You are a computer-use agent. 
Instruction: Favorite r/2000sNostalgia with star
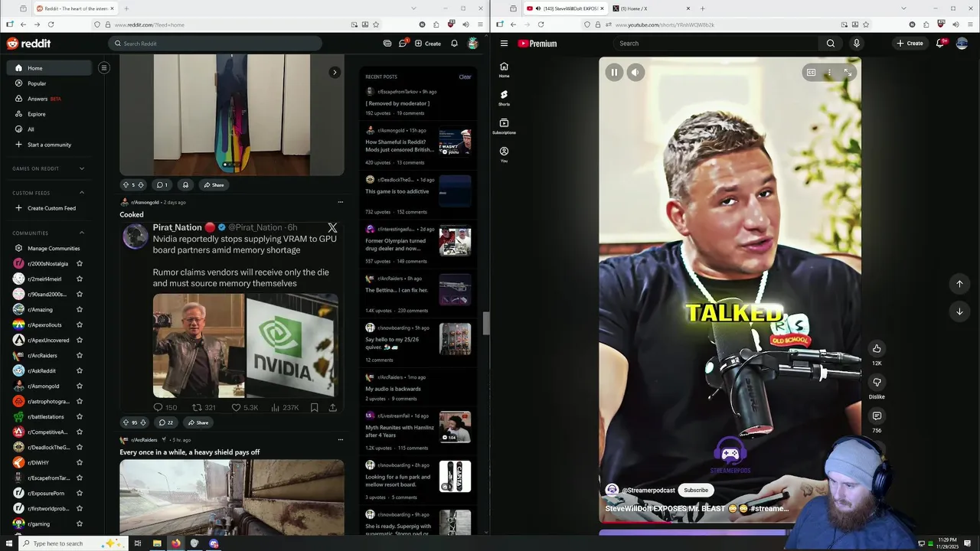(79, 263)
